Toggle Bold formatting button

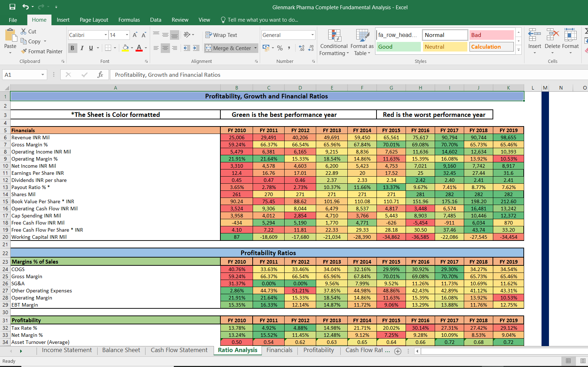(72, 48)
